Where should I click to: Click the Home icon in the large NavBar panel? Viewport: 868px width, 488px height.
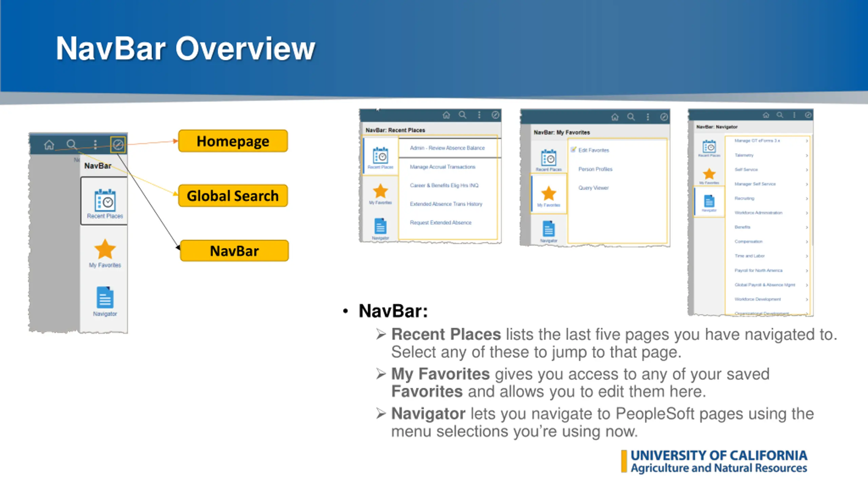(49, 145)
